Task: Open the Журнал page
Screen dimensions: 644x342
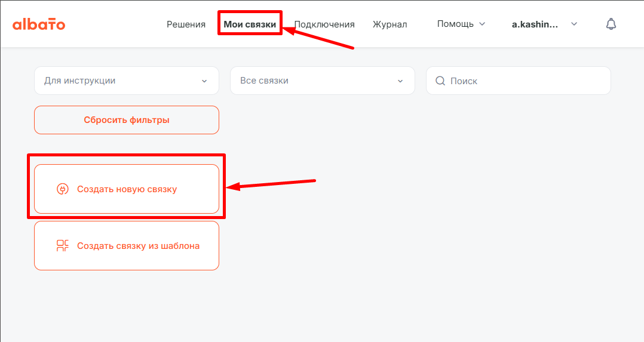Action: pos(390,24)
